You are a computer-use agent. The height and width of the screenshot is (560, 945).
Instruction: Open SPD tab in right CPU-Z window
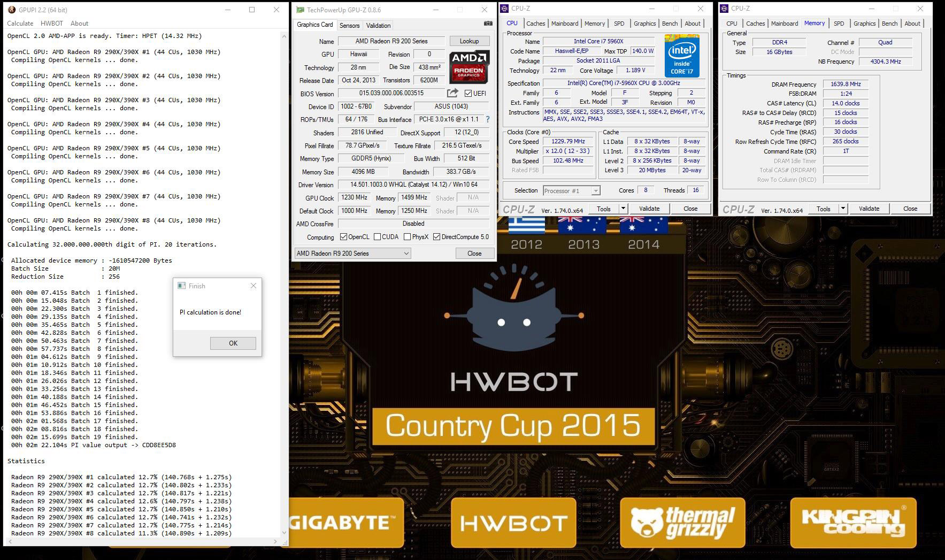(839, 24)
